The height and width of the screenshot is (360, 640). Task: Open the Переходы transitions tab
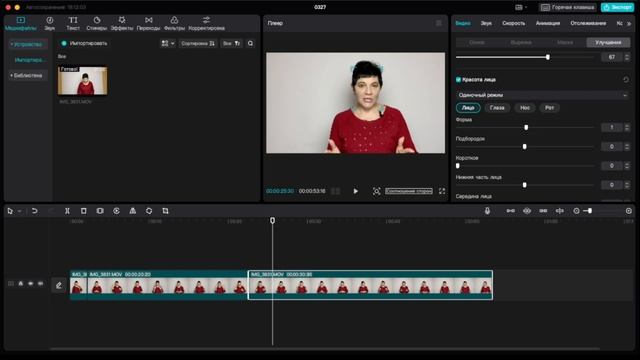tap(148, 24)
